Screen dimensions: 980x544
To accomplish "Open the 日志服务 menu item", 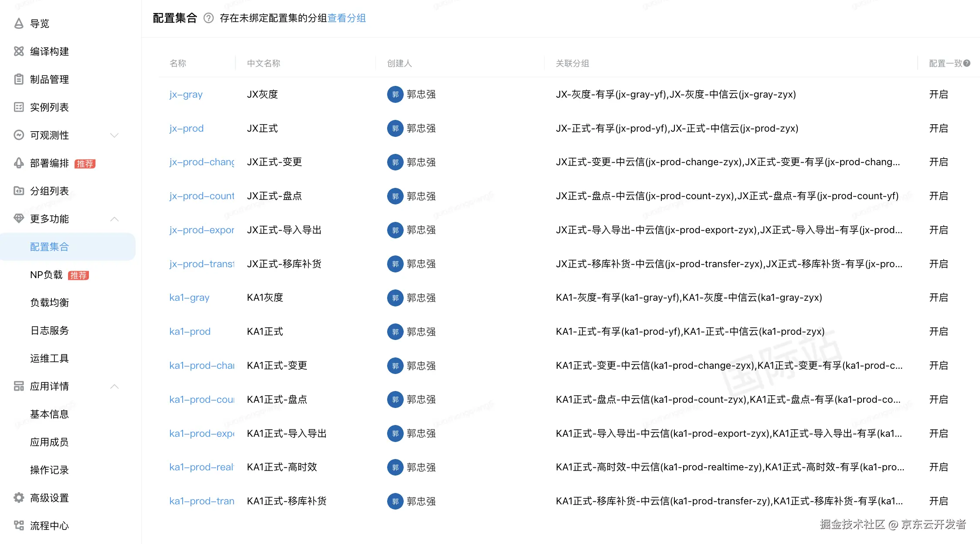I will point(49,330).
